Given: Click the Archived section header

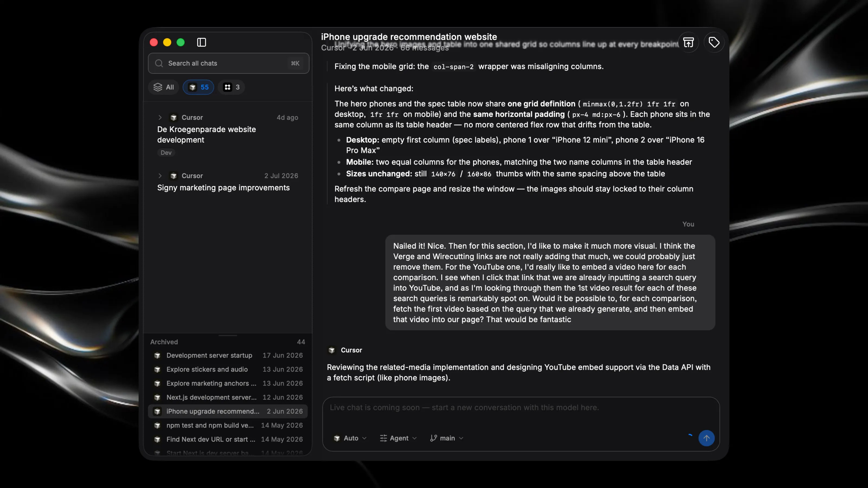Looking at the screenshot, I should coord(164,342).
